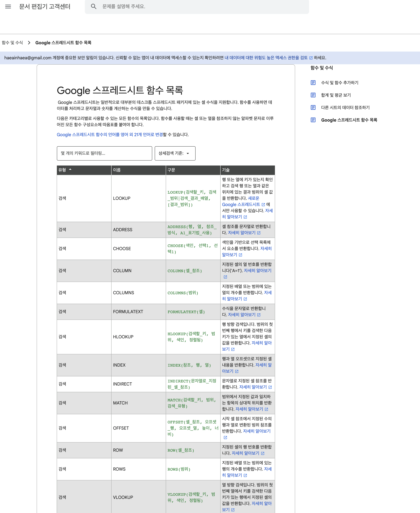Click document icon beside '수식 및 함수 추가하기'
The height and width of the screenshot is (513, 420).
313,83
